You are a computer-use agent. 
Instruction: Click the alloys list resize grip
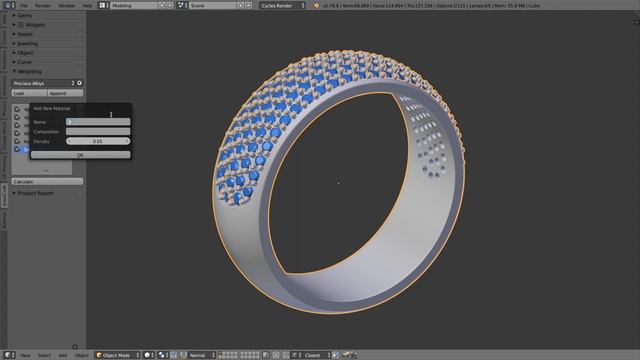(x=45, y=171)
